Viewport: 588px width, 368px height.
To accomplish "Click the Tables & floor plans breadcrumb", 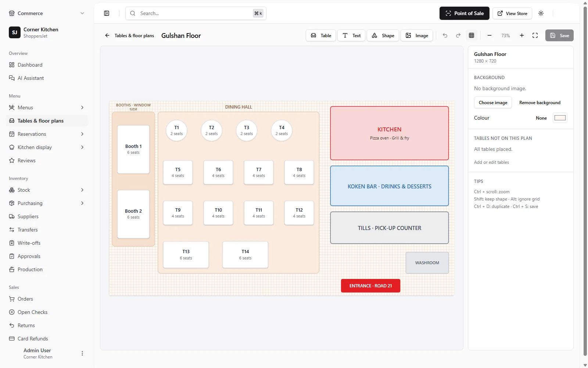I will coord(134,36).
